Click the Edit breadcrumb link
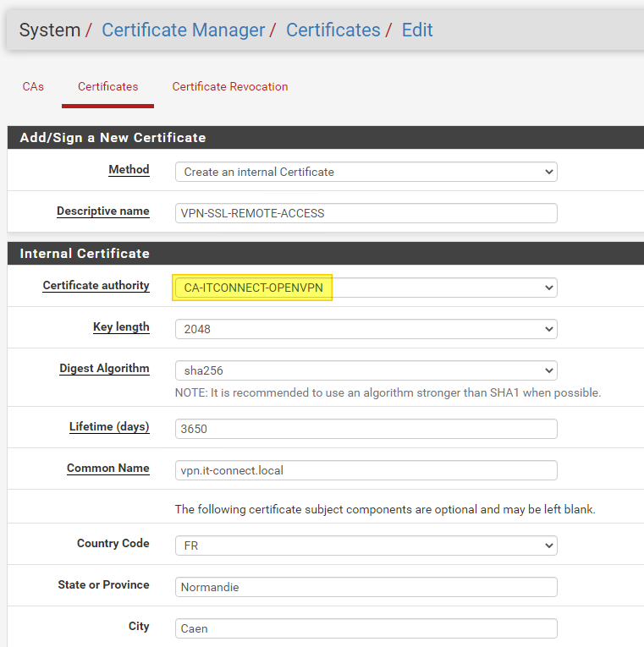Screen dimensions: 644x647 417,30
